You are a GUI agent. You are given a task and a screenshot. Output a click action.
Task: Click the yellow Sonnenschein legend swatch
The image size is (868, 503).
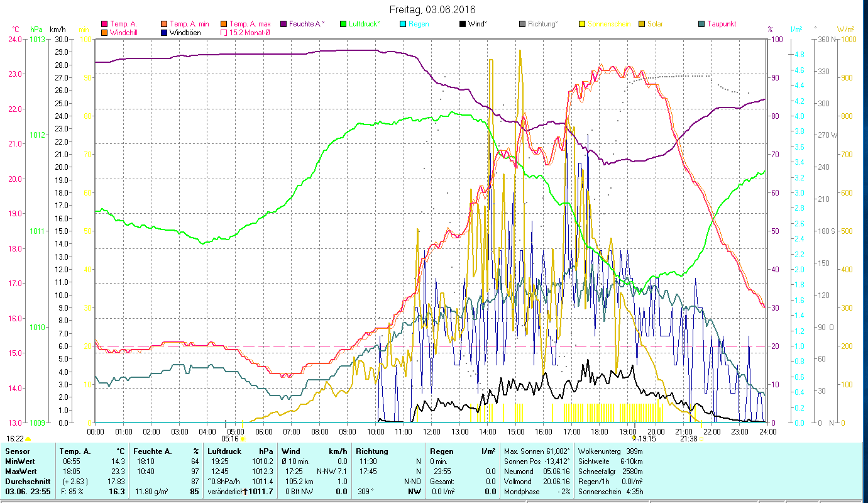coord(583,24)
